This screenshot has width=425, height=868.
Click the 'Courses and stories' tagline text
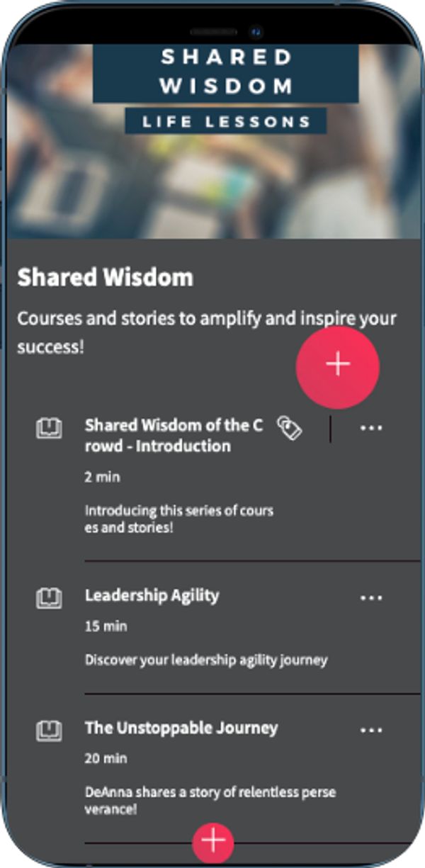point(206,332)
